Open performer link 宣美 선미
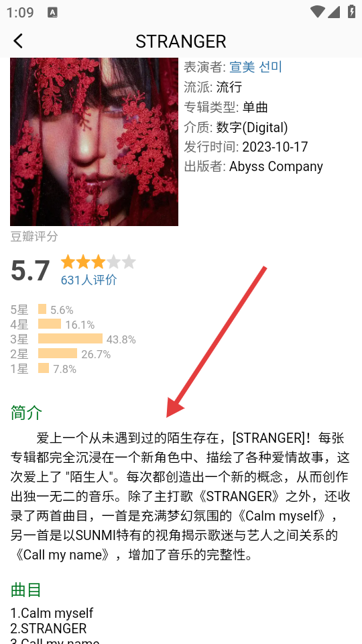This screenshot has height=644, width=362. click(255, 66)
